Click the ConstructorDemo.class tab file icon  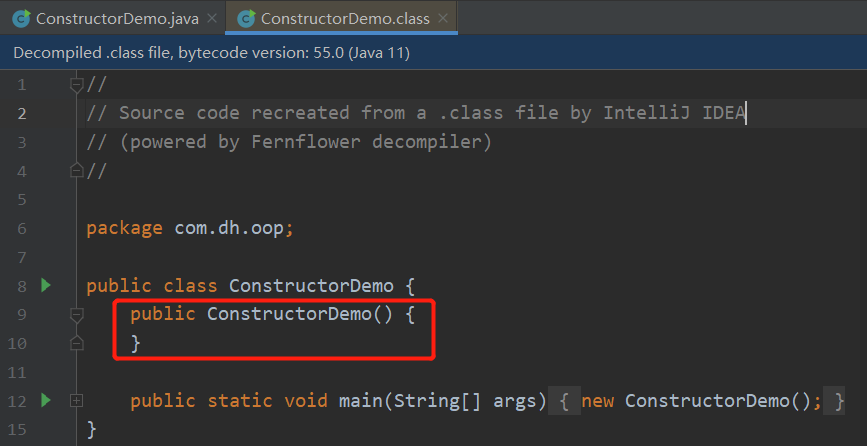245,18
